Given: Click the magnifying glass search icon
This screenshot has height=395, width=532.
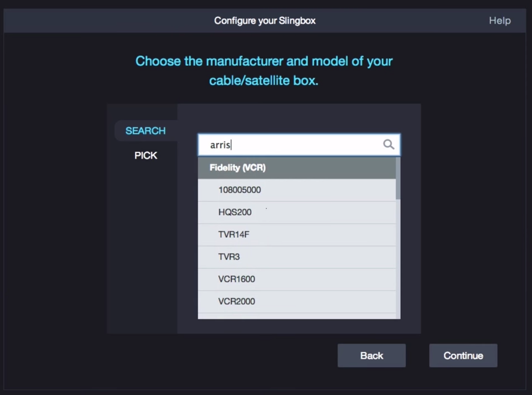Looking at the screenshot, I should pyautogui.click(x=388, y=144).
